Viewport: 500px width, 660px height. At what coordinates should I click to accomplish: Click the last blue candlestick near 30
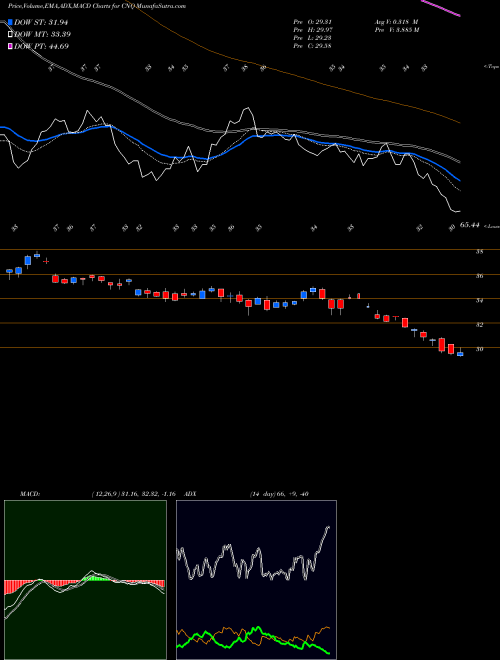click(460, 354)
